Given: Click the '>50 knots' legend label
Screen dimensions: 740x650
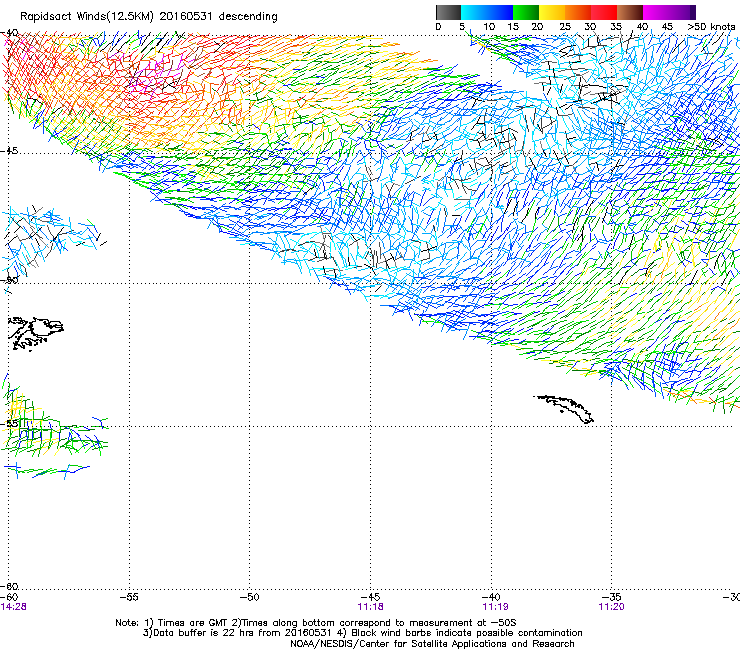Looking at the screenshot, I should point(711,27).
